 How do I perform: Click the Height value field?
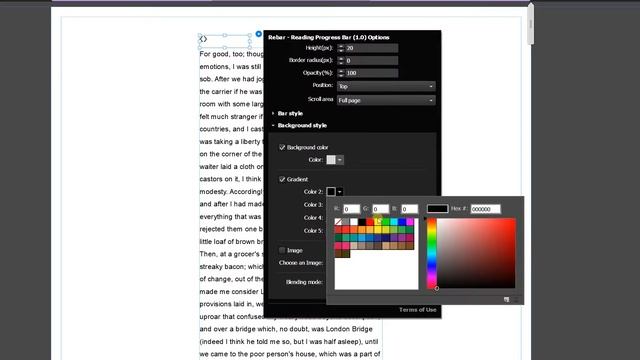click(371, 48)
